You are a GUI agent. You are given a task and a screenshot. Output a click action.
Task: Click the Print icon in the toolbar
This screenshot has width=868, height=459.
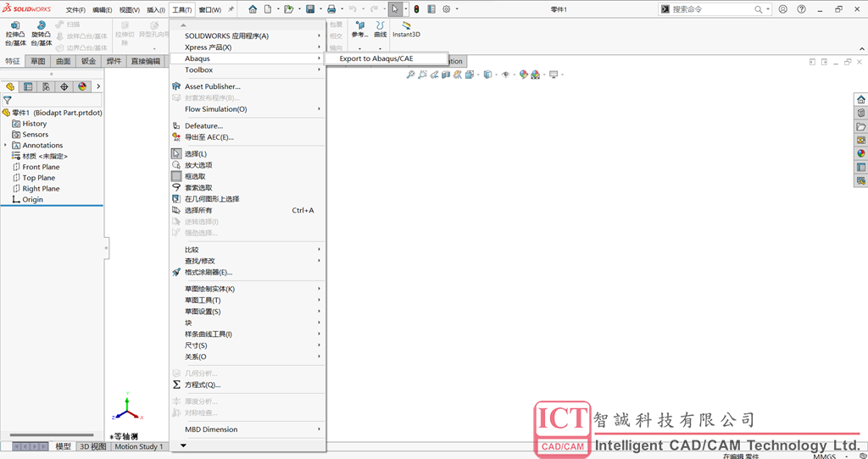[x=331, y=9]
